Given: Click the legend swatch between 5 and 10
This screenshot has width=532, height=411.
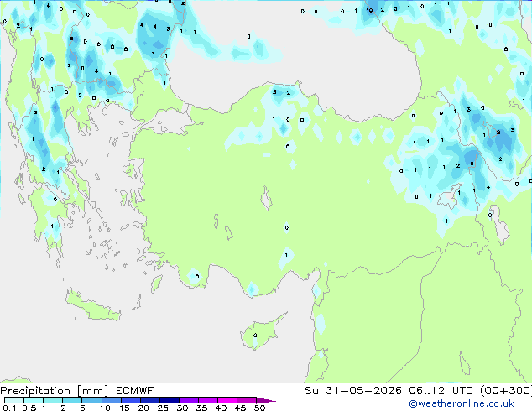Looking at the screenshot, I should pyautogui.click(x=91, y=400).
